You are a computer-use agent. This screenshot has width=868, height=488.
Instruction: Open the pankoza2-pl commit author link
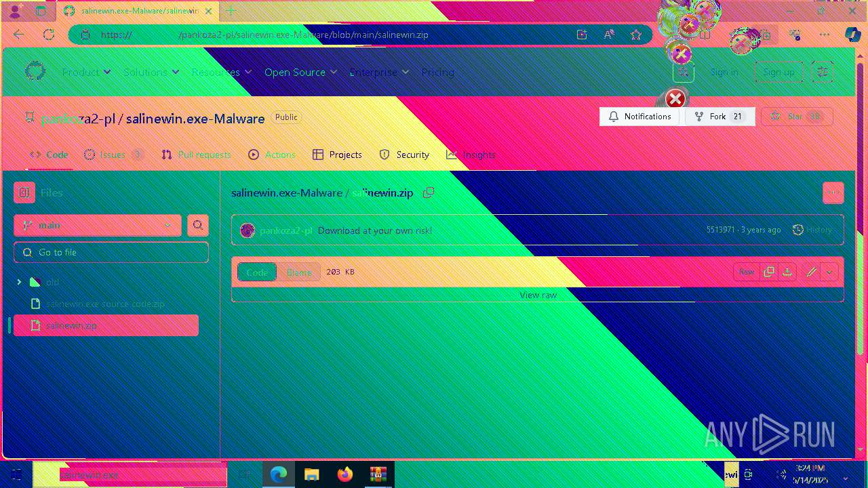coord(286,230)
